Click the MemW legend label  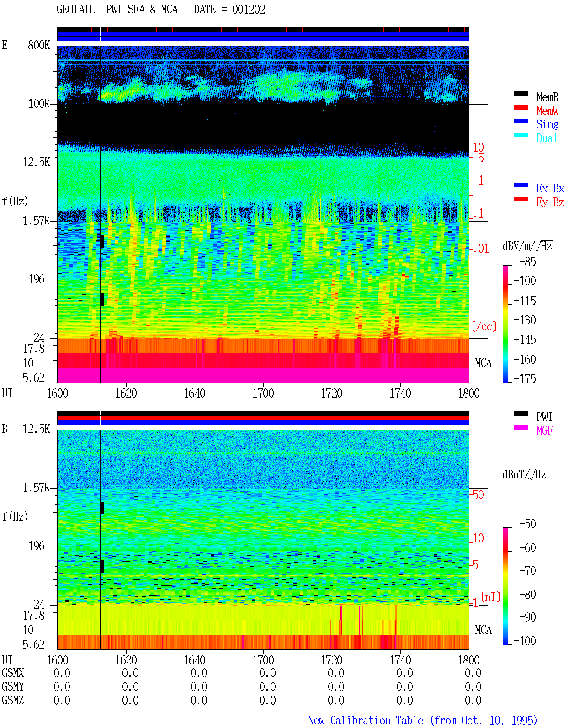pyautogui.click(x=547, y=111)
